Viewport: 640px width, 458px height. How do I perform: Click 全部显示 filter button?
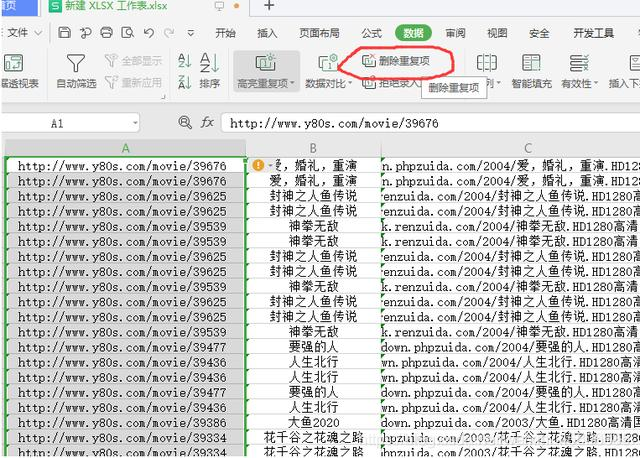click(x=133, y=61)
